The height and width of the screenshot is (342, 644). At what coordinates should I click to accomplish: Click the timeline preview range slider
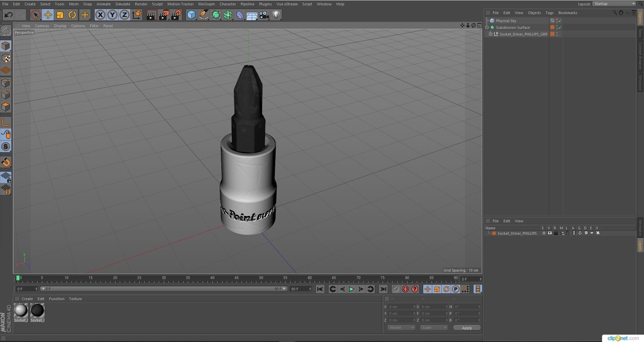pos(164,289)
